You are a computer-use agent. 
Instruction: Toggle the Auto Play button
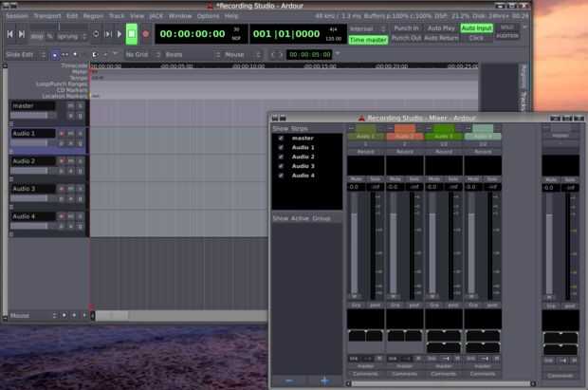(x=441, y=28)
